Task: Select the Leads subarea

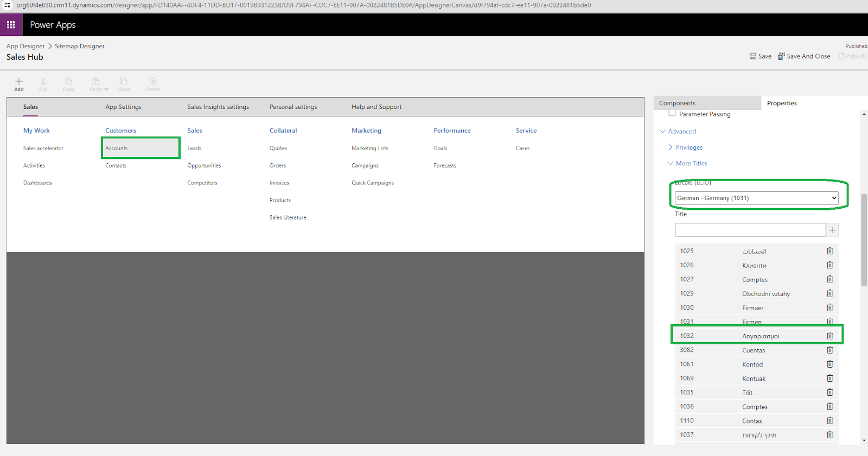Action: click(x=194, y=148)
